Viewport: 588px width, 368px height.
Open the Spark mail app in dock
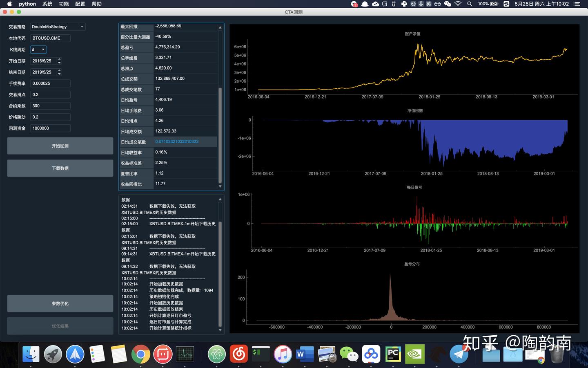pos(75,354)
